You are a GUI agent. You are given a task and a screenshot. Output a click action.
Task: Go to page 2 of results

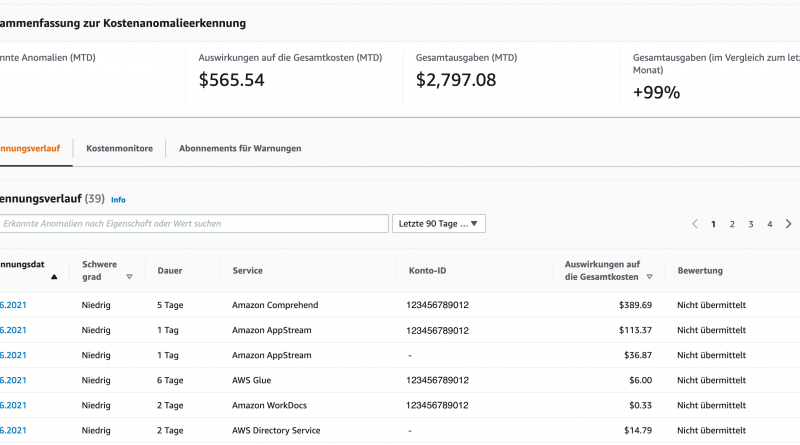coord(732,224)
